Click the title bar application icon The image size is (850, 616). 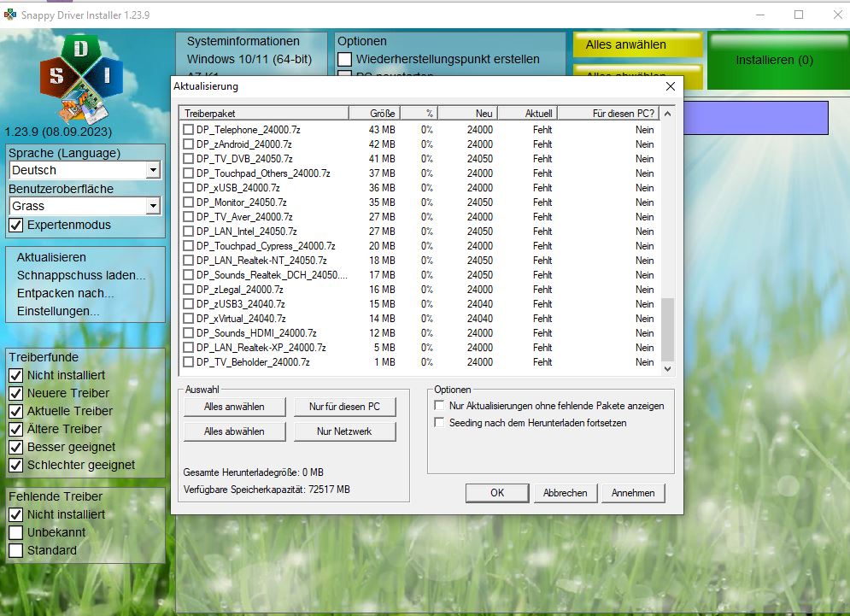pos(10,14)
